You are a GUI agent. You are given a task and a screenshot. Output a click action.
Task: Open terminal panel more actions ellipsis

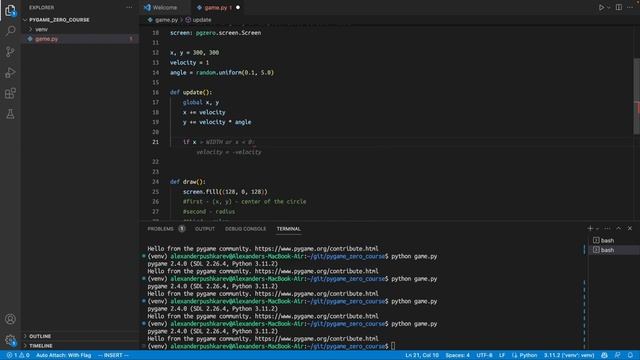click(607, 229)
